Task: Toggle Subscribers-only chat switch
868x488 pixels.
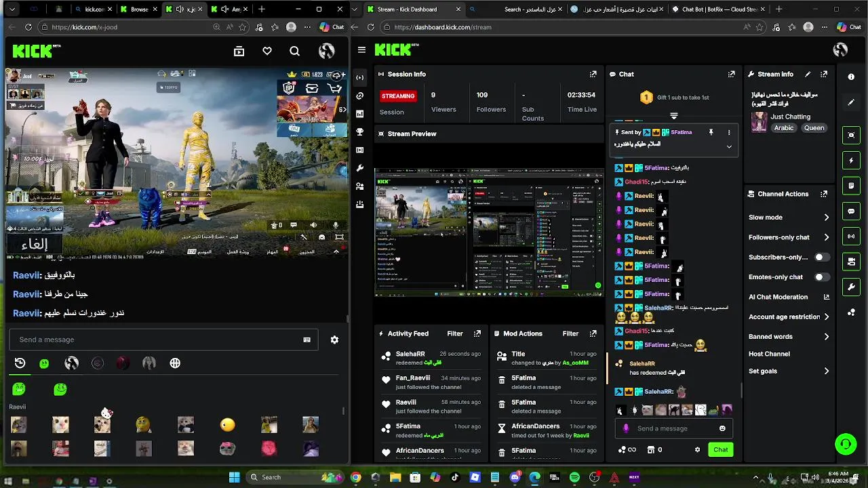Action: pos(821,257)
